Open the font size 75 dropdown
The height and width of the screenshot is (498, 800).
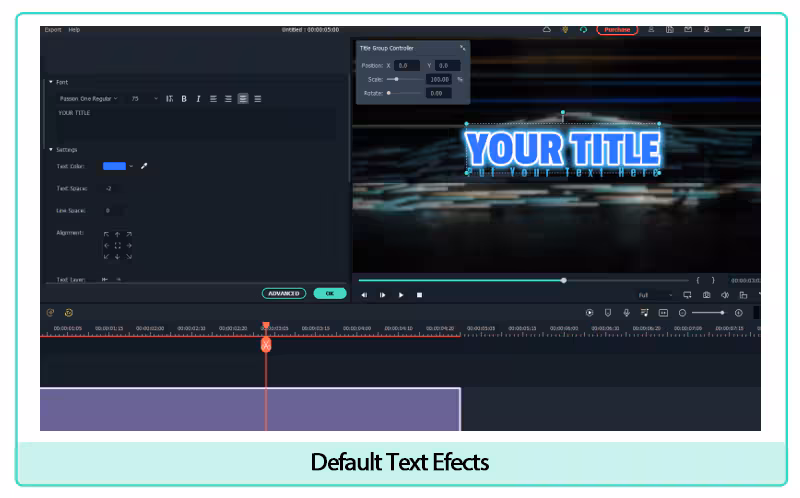click(144, 99)
